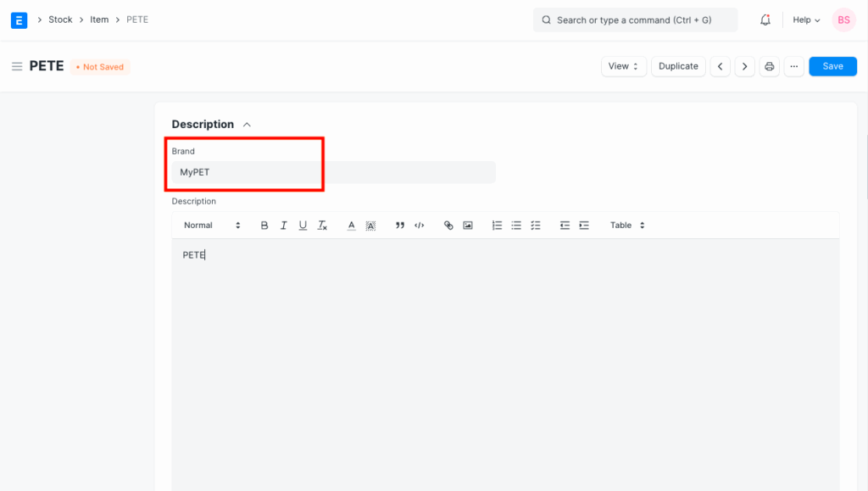Insert a code block
Image resolution: width=868 pixels, height=491 pixels.
(419, 226)
